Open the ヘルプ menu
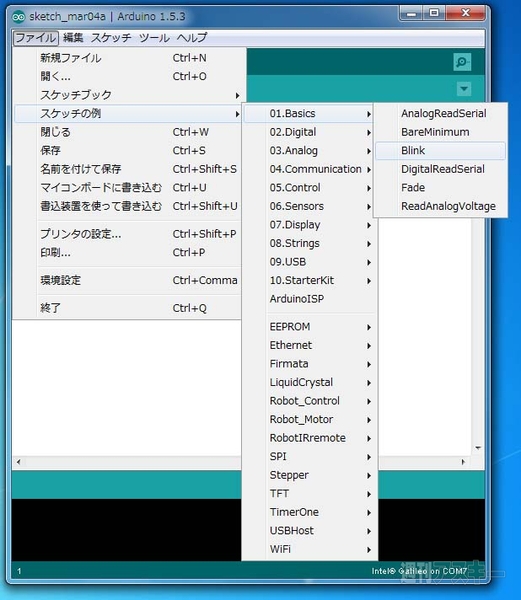 192,38
